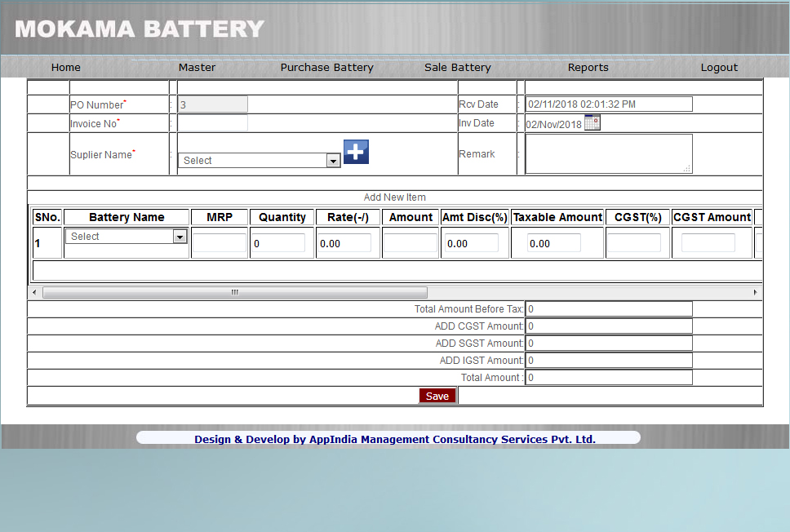
Task: Click the Invoice No input field
Action: [x=213, y=123]
